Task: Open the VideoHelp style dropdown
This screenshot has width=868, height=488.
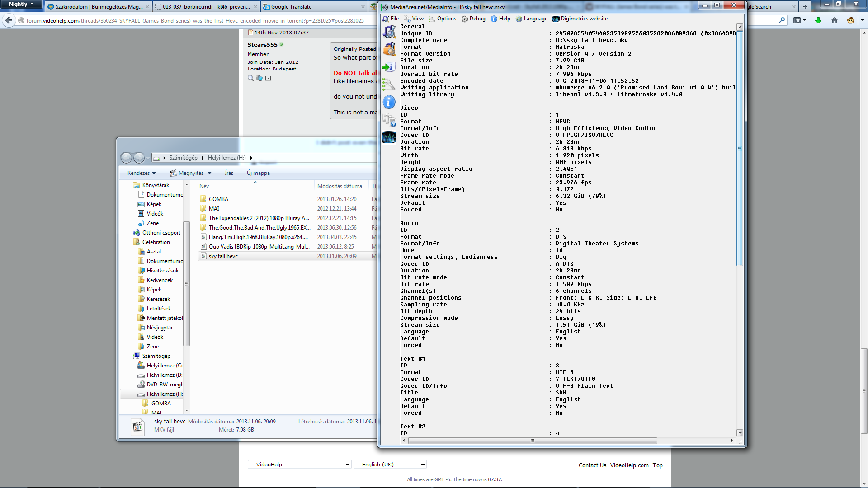Action: pyautogui.click(x=299, y=465)
